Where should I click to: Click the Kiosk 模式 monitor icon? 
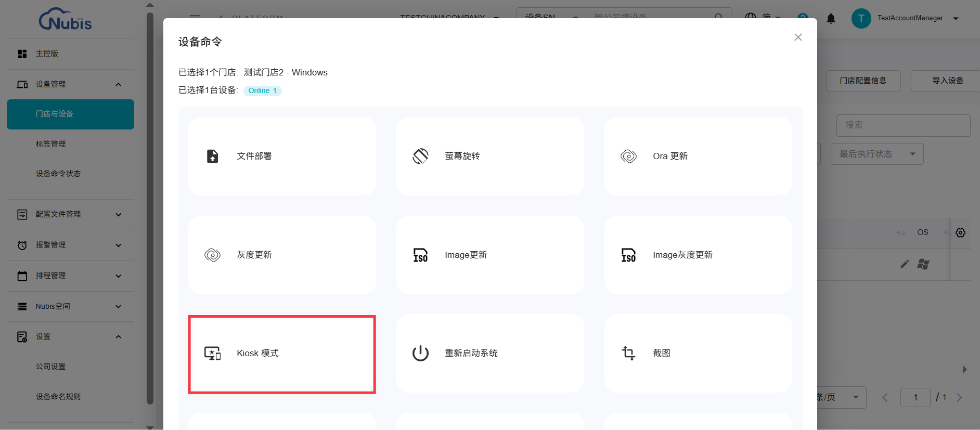click(212, 354)
